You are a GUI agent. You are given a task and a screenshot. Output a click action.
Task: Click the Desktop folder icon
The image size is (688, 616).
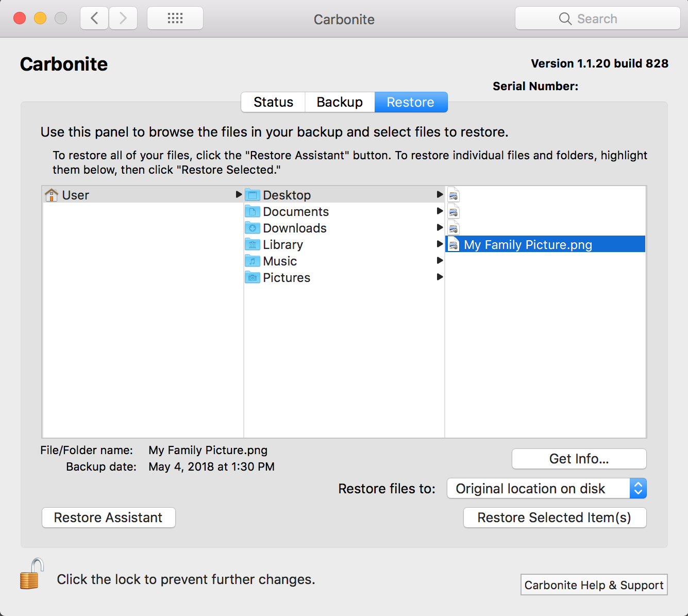pos(253,195)
